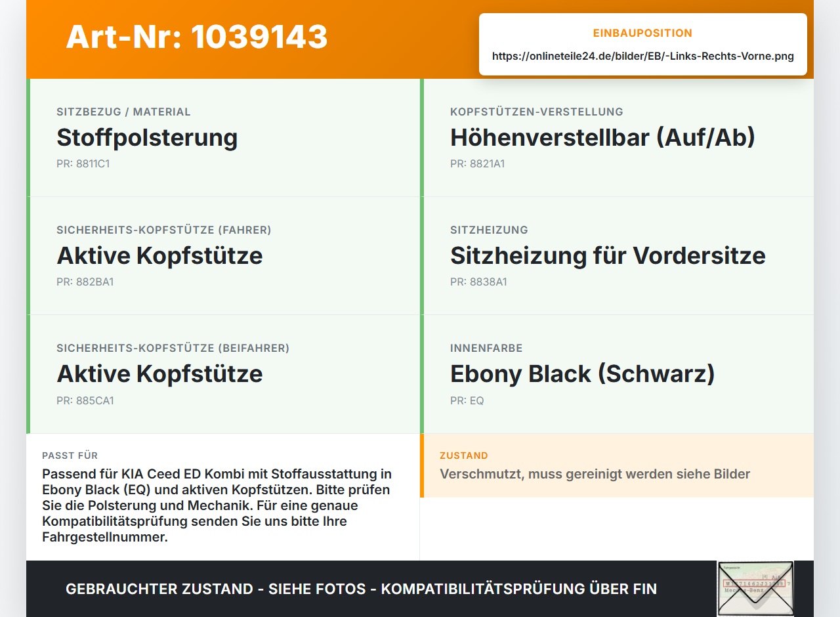Click the Links-Rechts-Vorne.png image URL

[x=643, y=56]
